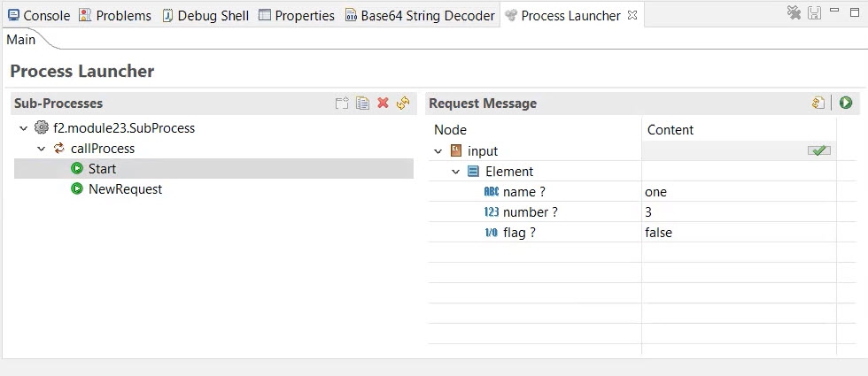This screenshot has width=868, height=376.
Task: Click the remove-all icon left of save
Action: [794, 13]
